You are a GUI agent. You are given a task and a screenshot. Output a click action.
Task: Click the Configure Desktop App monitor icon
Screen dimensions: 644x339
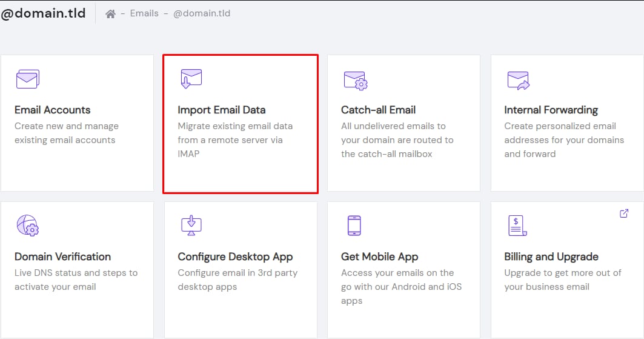pyautogui.click(x=191, y=226)
